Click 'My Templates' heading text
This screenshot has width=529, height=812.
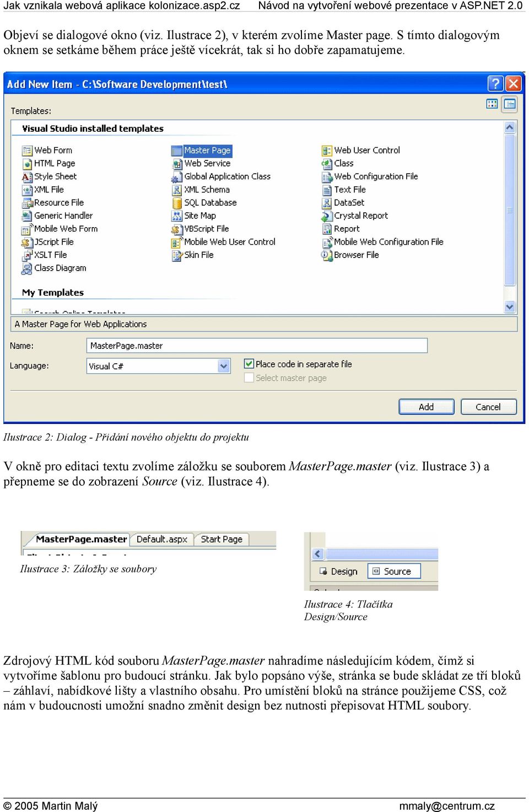coord(53,293)
